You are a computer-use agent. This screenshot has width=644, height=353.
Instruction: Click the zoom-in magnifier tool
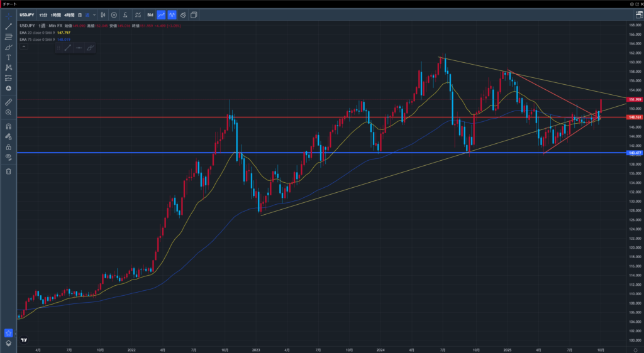pos(9,112)
